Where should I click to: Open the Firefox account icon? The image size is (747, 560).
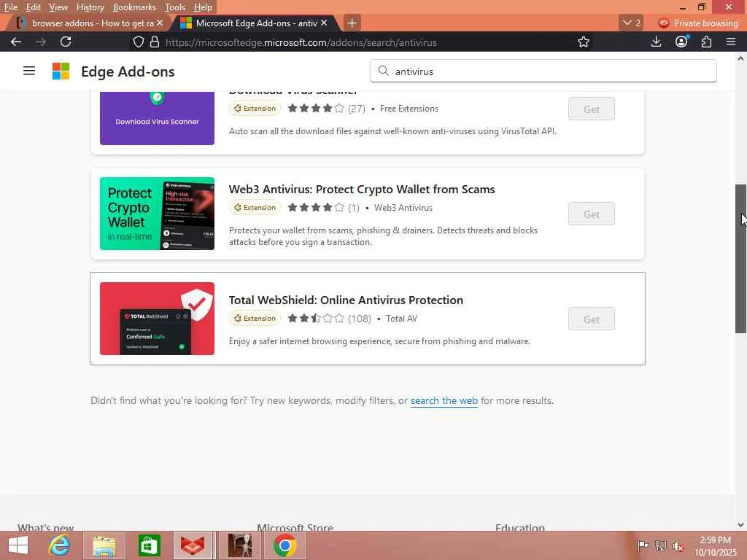tap(681, 42)
